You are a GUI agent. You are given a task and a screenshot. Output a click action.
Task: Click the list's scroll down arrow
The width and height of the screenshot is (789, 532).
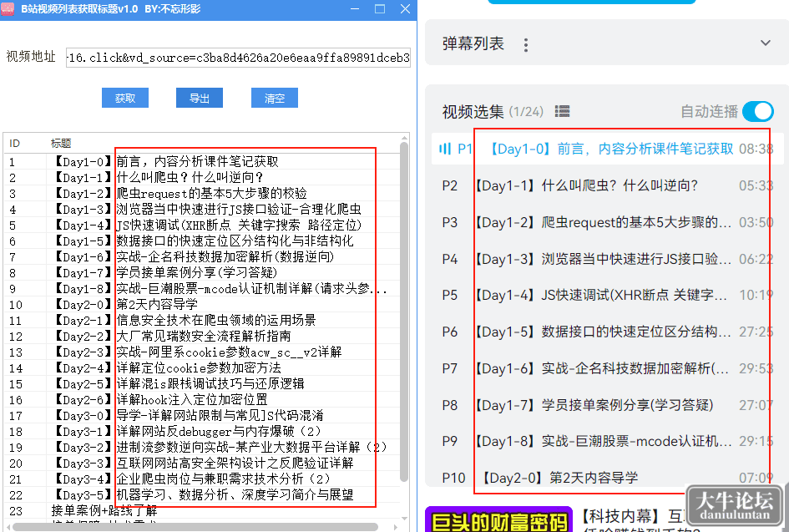pyautogui.click(x=404, y=519)
